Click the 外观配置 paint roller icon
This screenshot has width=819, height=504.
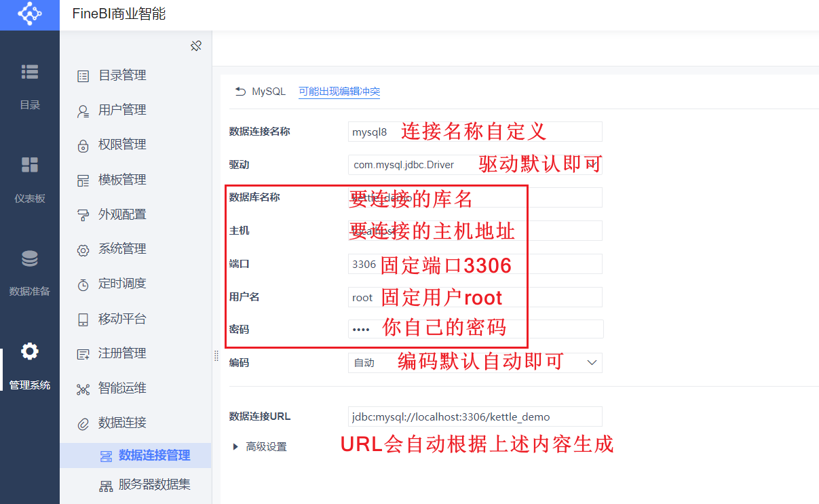(x=83, y=215)
